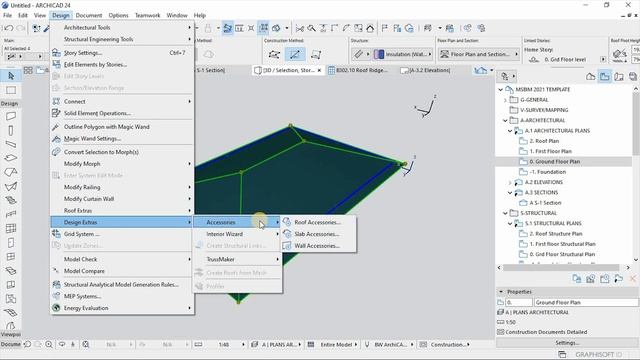Open the Document menu
The width and height of the screenshot is (640, 360).
[89, 15]
